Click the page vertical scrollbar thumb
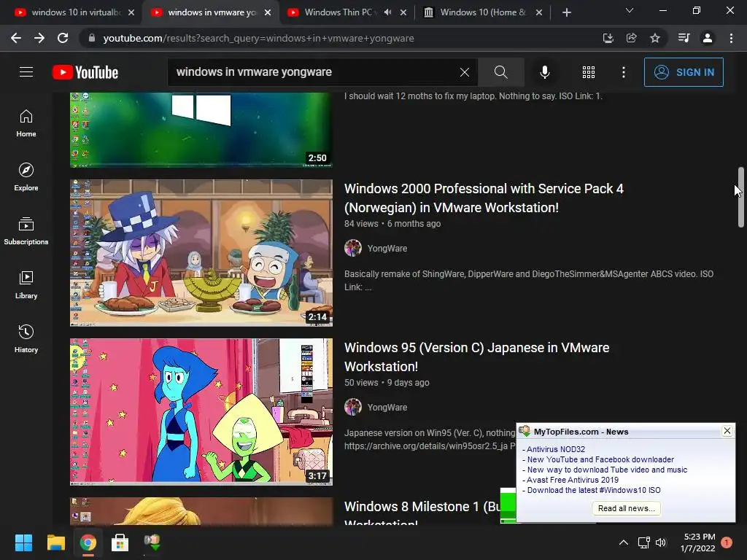This screenshot has height=560, width=747. coord(741,197)
